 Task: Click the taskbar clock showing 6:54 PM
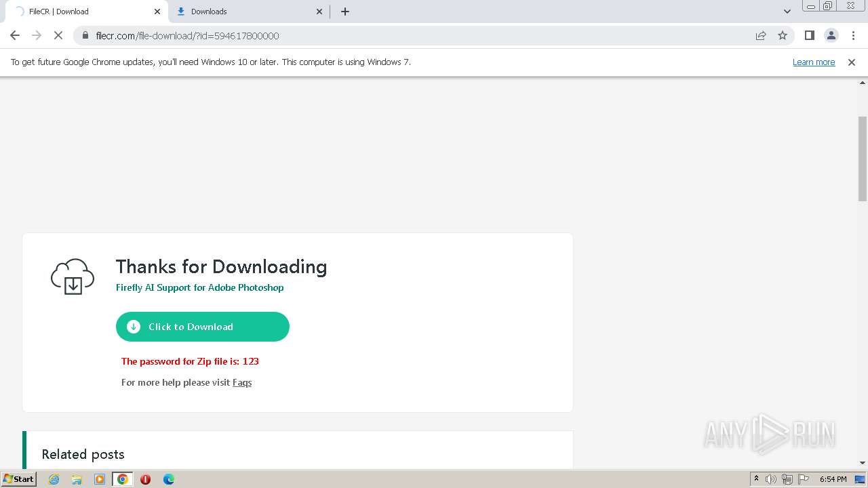click(833, 479)
